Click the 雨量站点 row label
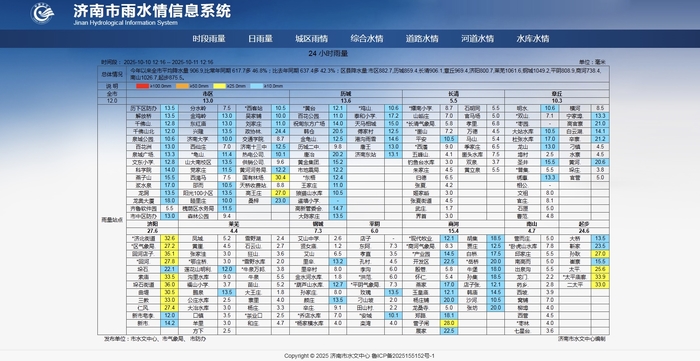 tap(112, 220)
